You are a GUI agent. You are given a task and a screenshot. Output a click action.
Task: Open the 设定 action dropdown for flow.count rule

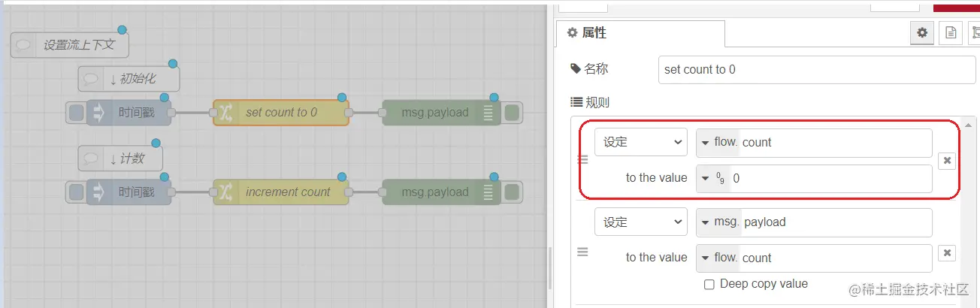pyautogui.click(x=641, y=142)
